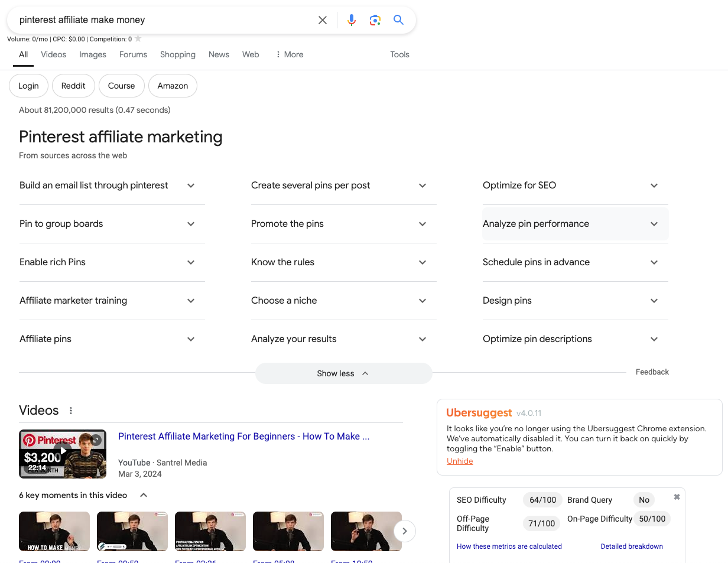Expand Pin to group boards
This screenshot has width=728, height=563.
click(x=112, y=224)
